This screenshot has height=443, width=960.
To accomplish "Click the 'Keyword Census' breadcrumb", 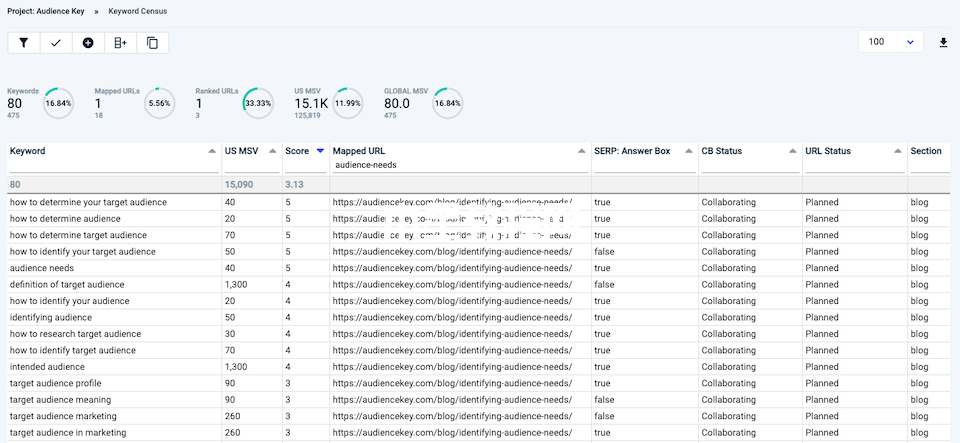I will pyautogui.click(x=138, y=11).
